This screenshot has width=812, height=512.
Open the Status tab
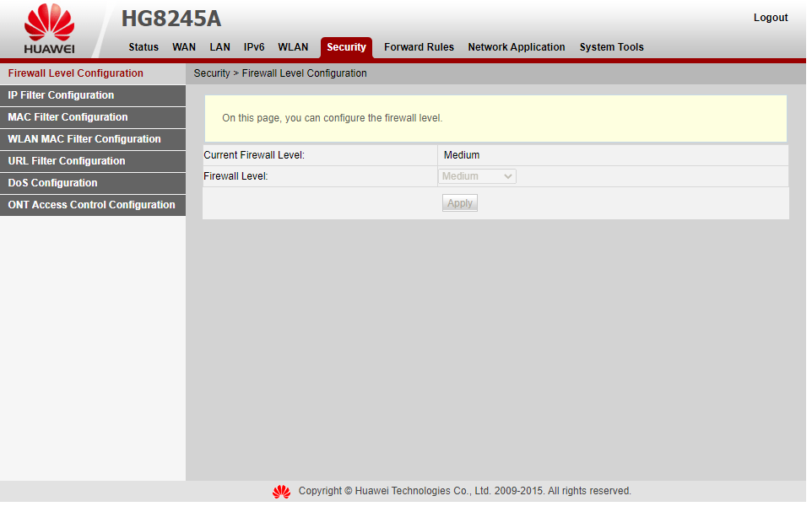[x=143, y=47]
